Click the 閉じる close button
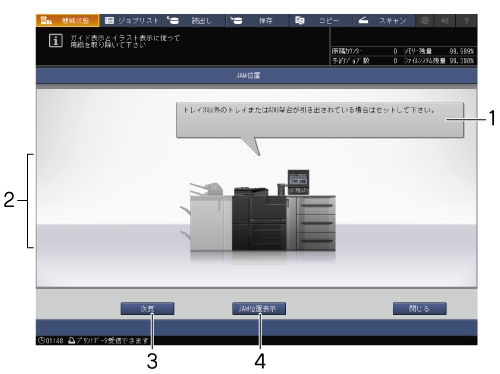This screenshot has height=374, width=500. click(420, 309)
